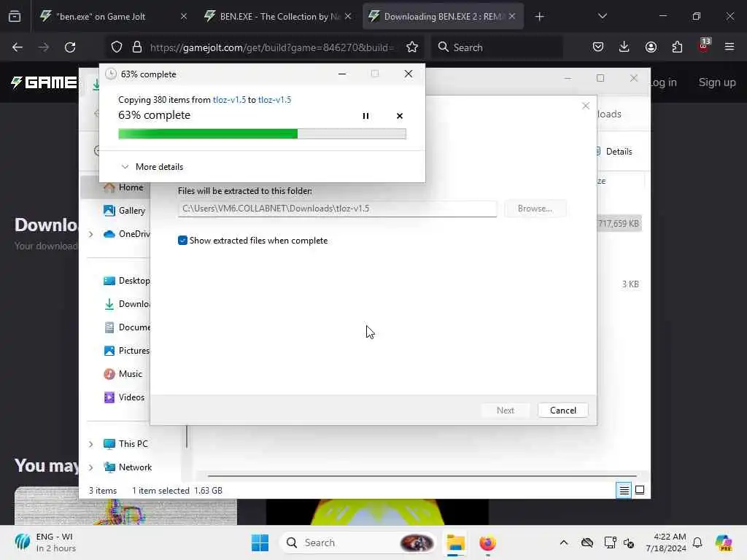The width and height of the screenshot is (747, 560).
Task: View site security lock info
Action: point(137,47)
